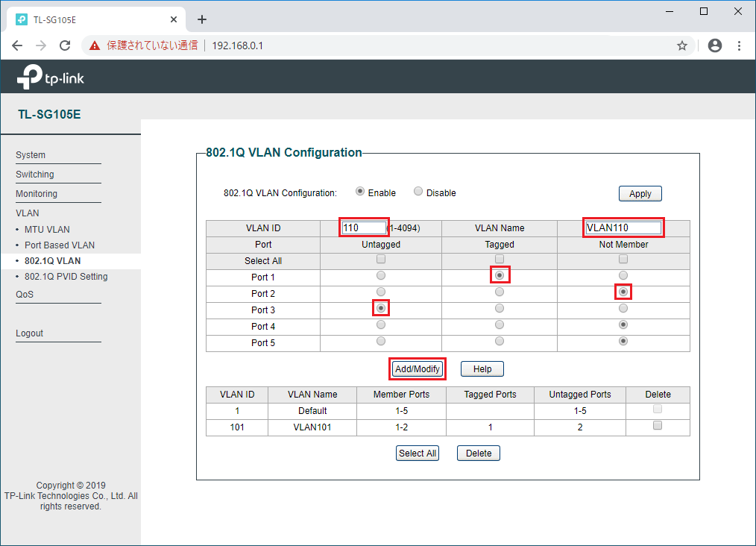The image size is (756, 546).
Task: Select Enable for 802.1Q VLAN Configuration
Action: coord(359,192)
